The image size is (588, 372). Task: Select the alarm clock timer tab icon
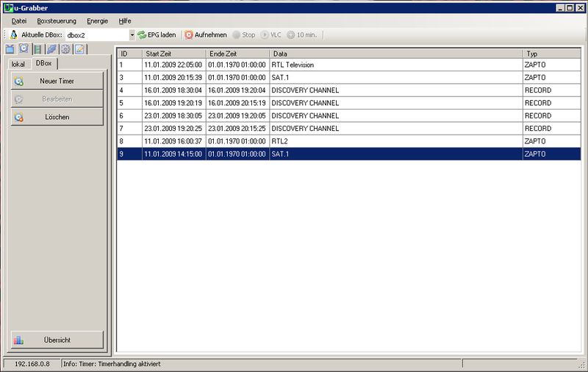coord(24,49)
